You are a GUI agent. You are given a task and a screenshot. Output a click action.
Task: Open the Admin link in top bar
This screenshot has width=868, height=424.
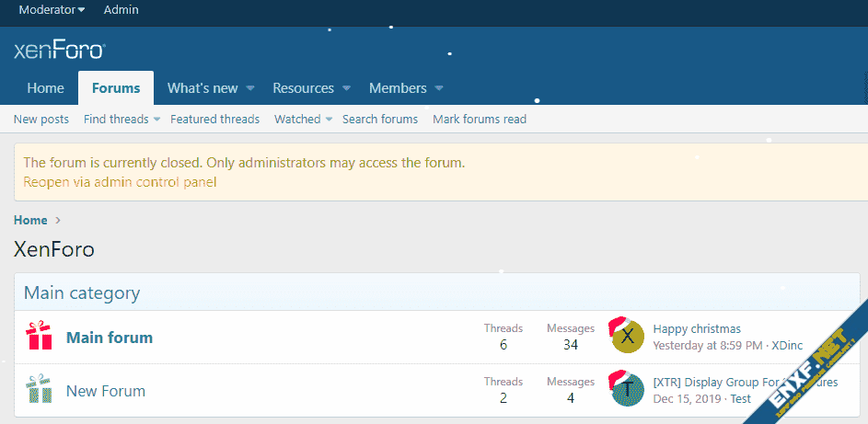click(x=122, y=10)
